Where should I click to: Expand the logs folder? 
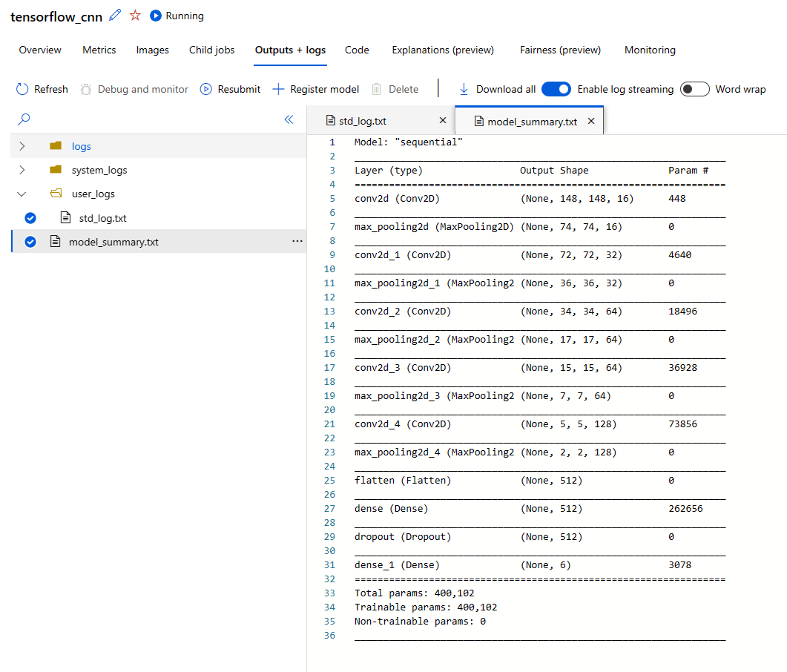click(20, 146)
